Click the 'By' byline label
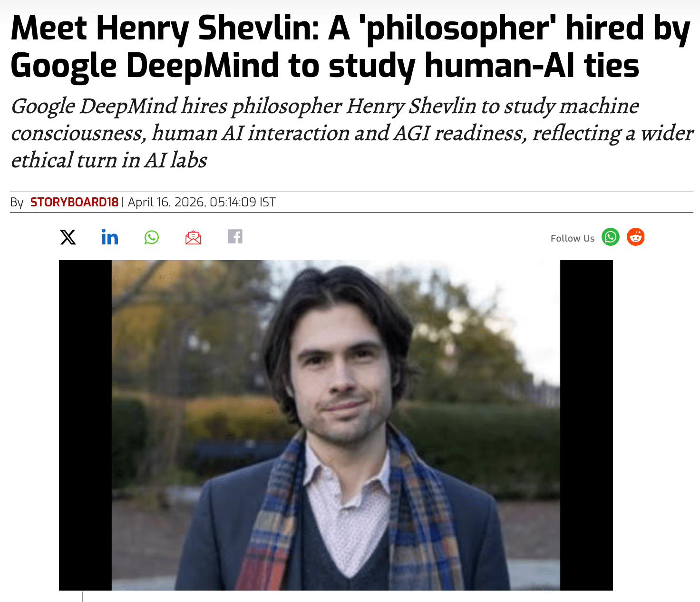Viewport: 700px width, 602px height. click(17, 203)
